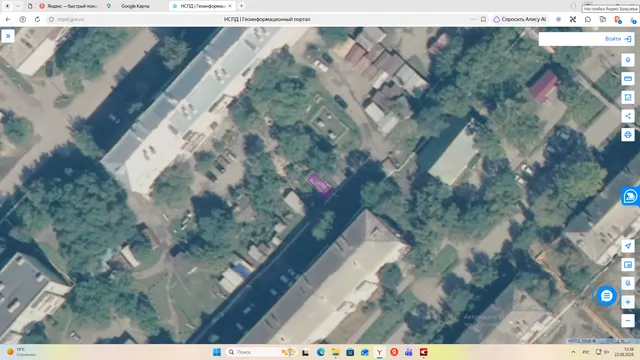Image resolution: width=640 pixels, height=360 pixels.
Task: Click the map search magnifier button
Action: point(628,283)
